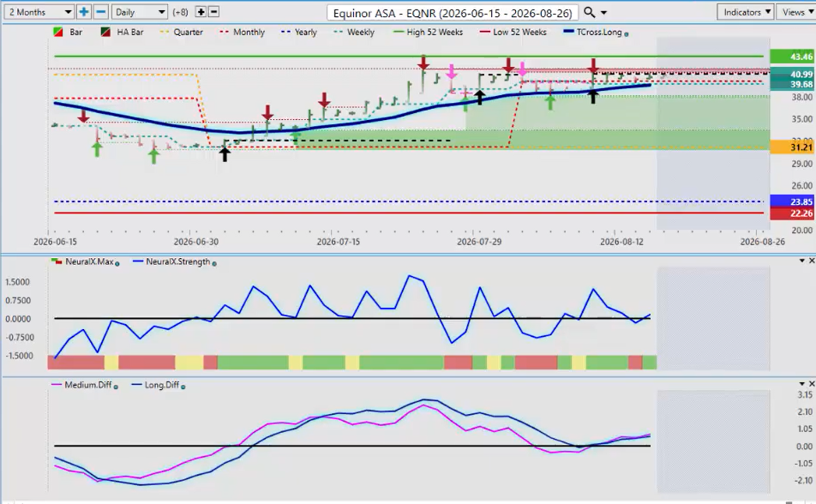Screen dimensions: 816x504
Task: Collapse the Diff panel with its arrow
Action: (802, 384)
